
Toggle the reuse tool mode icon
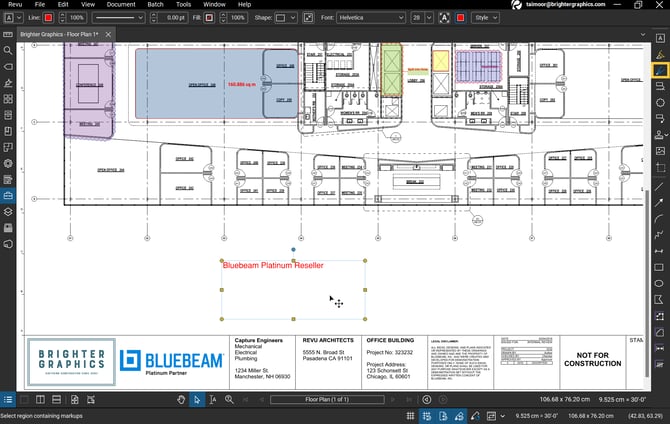[475, 416]
